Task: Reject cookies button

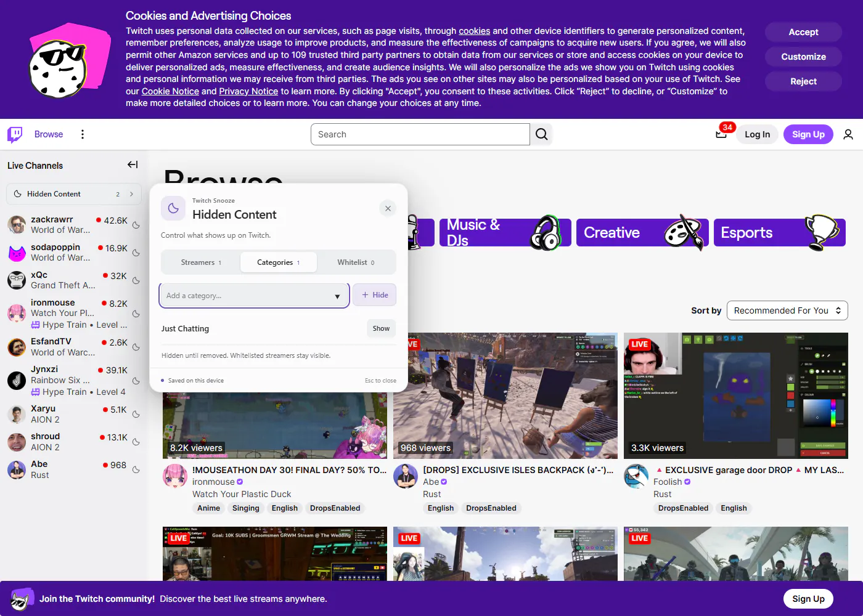Action: [803, 81]
